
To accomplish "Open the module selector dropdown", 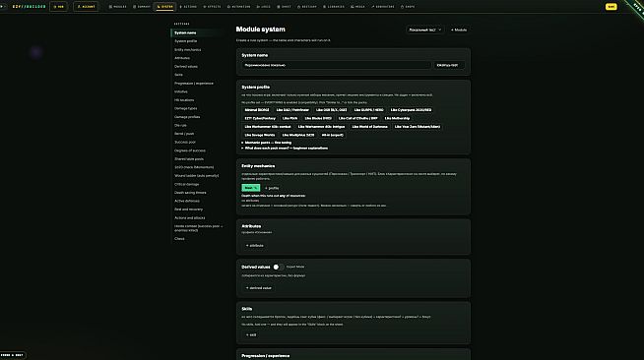I will [425, 30].
